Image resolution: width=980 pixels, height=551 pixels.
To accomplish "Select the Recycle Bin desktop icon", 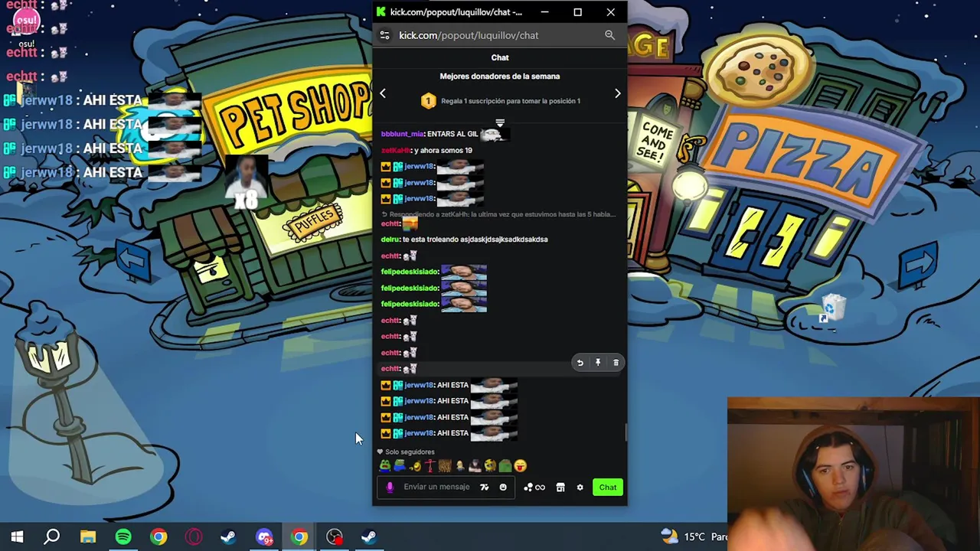I will click(x=832, y=309).
